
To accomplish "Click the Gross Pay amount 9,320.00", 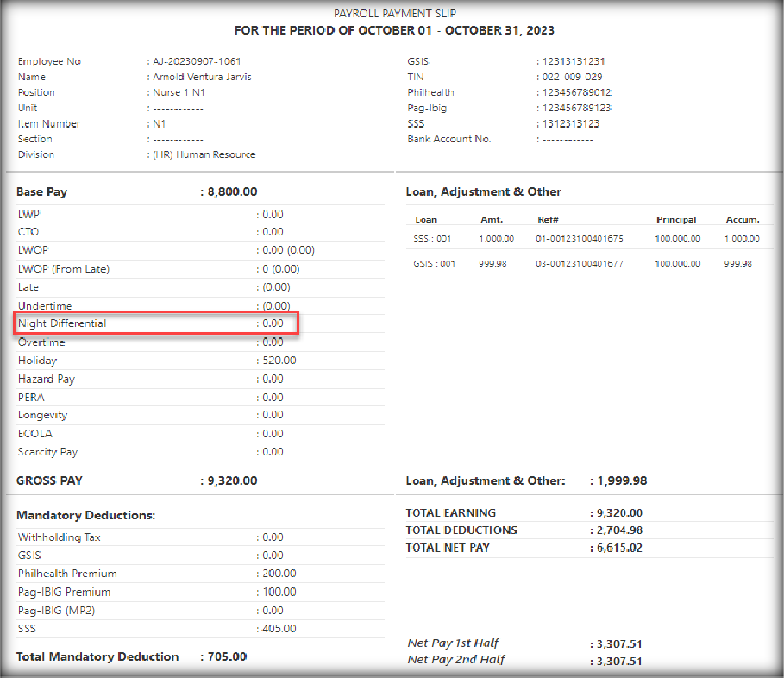I will (232, 480).
